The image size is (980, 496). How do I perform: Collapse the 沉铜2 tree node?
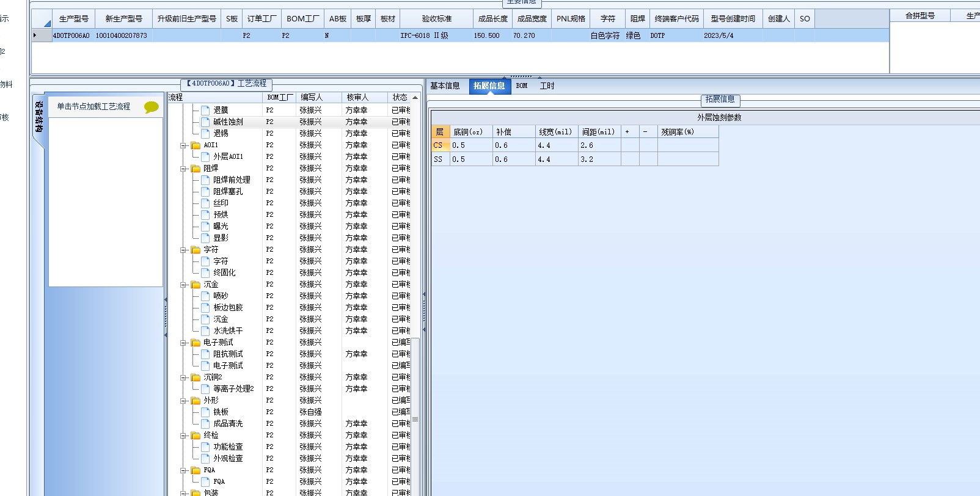183,377
